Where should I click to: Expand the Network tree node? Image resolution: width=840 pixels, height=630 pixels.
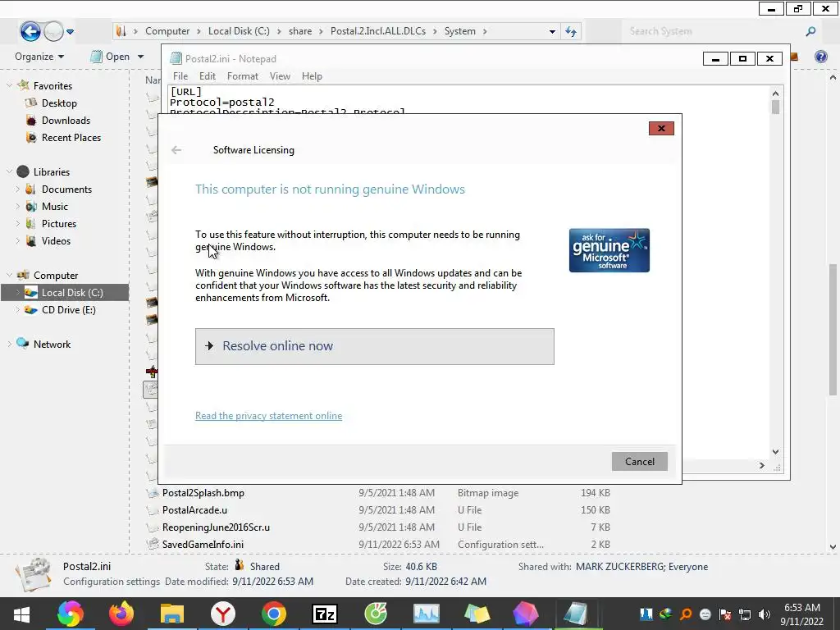pos(9,344)
